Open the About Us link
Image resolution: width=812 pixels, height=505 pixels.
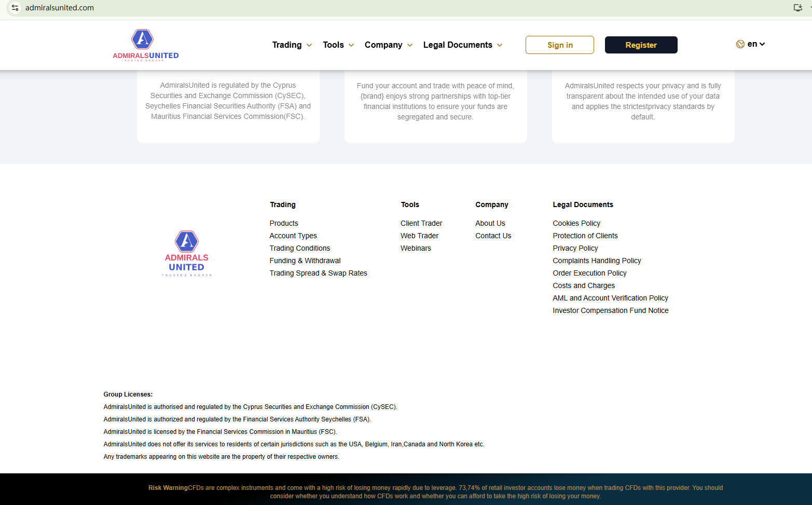pos(490,223)
